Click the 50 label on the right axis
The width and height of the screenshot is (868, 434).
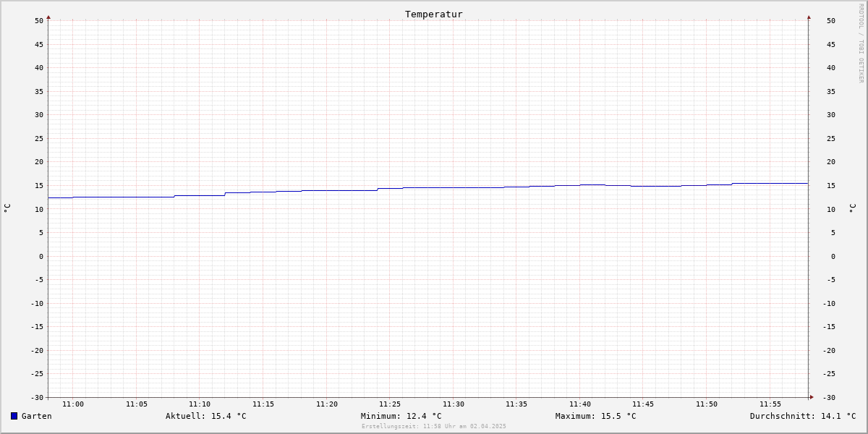[x=831, y=21]
